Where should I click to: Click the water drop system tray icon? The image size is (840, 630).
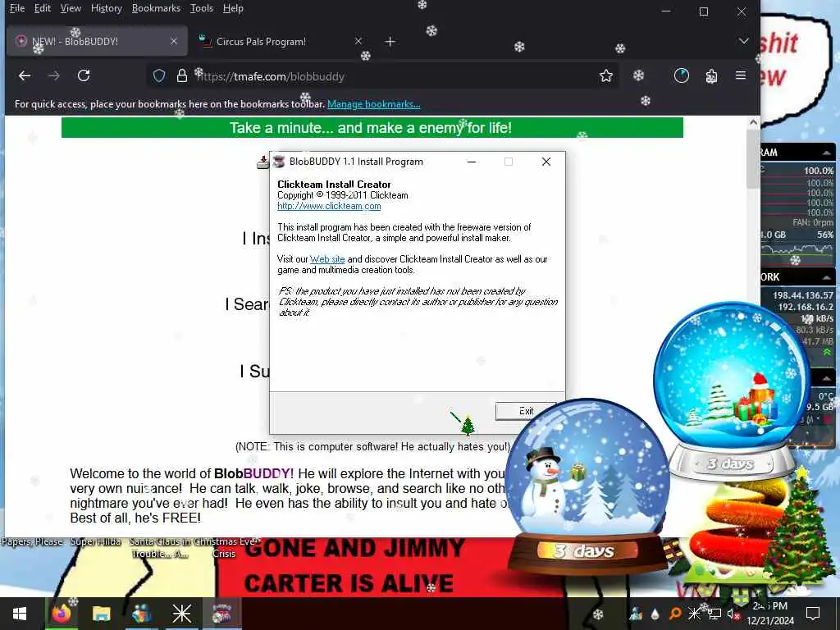(655, 614)
